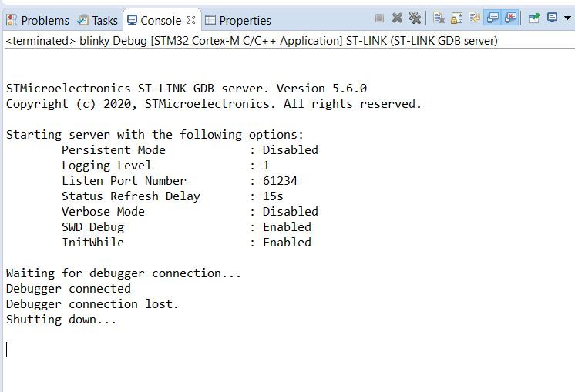Click the "Debugger connection lost." line
The image size is (575, 392).
coord(92,304)
